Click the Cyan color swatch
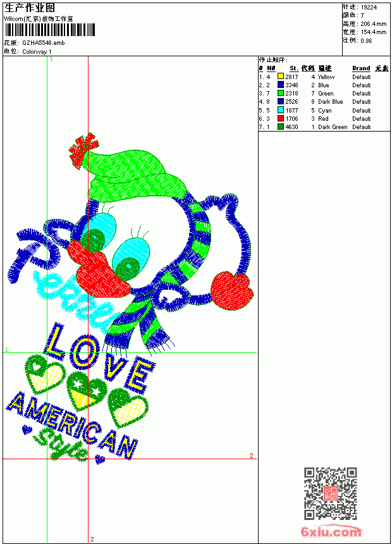 [x=281, y=110]
